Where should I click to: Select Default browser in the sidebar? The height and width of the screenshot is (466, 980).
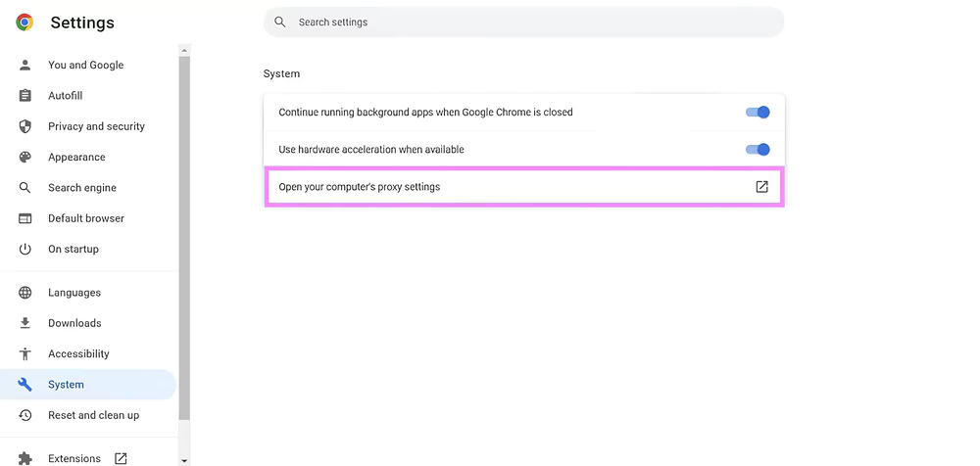(88, 218)
